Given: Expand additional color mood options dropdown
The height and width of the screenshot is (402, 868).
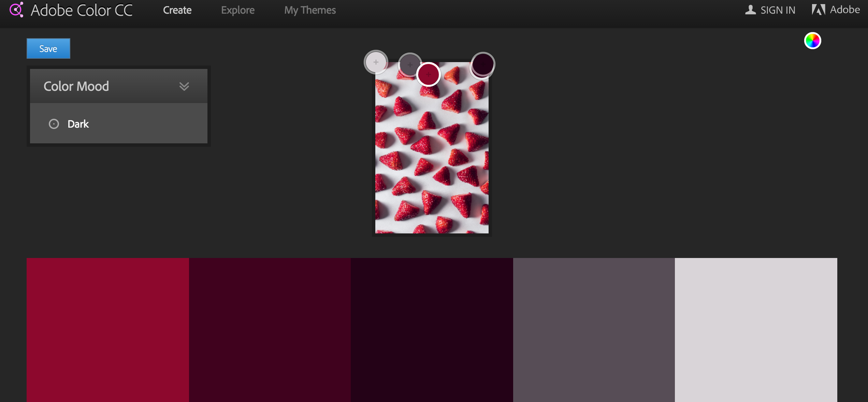Looking at the screenshot, I should (x=185, y=86).
